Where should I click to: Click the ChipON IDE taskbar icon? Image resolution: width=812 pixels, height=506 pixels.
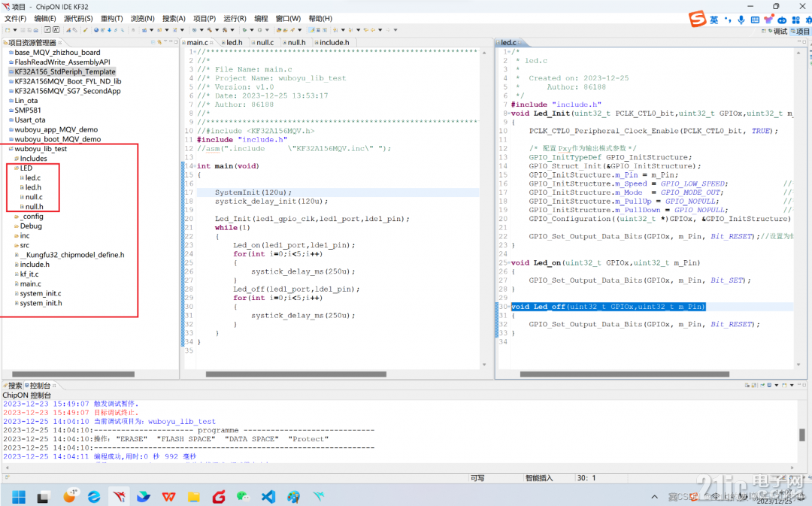click(x=119, y=497)
